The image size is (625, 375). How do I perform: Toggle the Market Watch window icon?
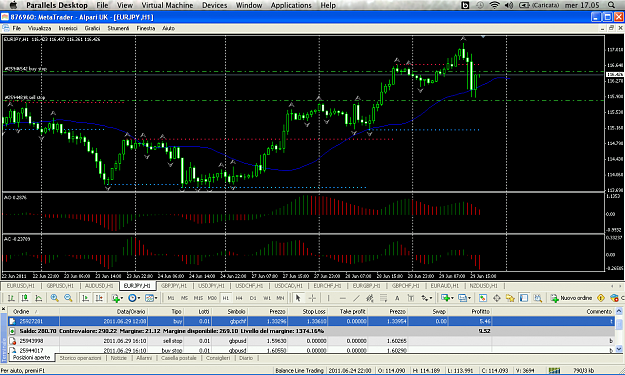tap(483, 298)
